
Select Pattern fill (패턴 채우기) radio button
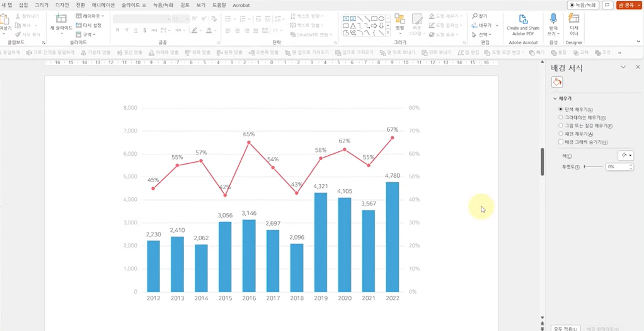[x=561, y=134]
